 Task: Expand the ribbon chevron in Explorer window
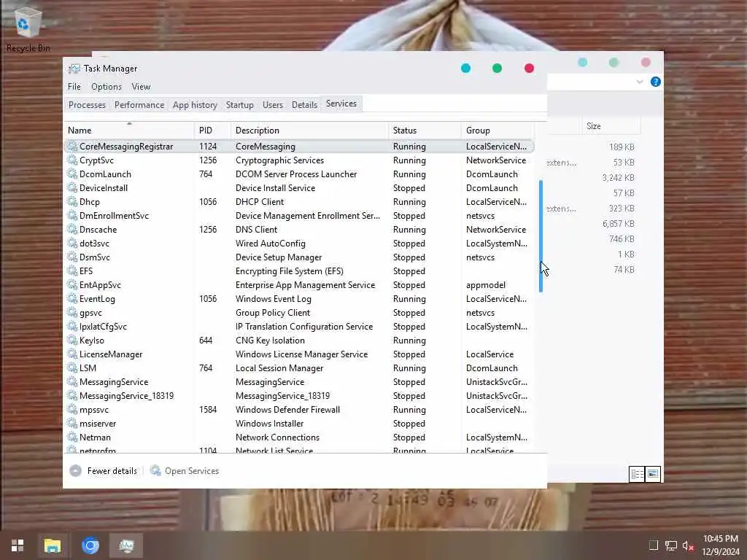[x=640, y=82]
